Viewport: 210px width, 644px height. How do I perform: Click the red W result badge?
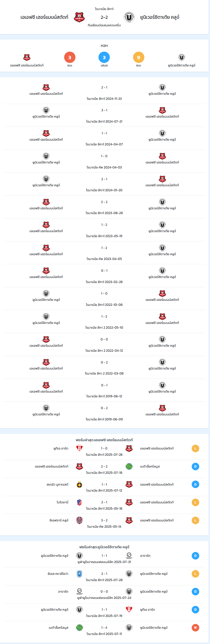click(x=195, y=627)
